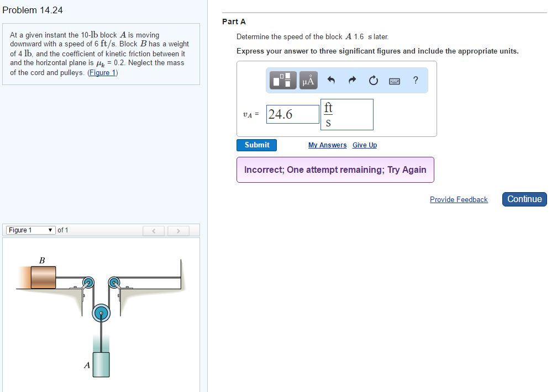Show keyboard shortcuts via the keyboard icon
The width and height of the screenshot is (557, 392).
pos(395,81)
